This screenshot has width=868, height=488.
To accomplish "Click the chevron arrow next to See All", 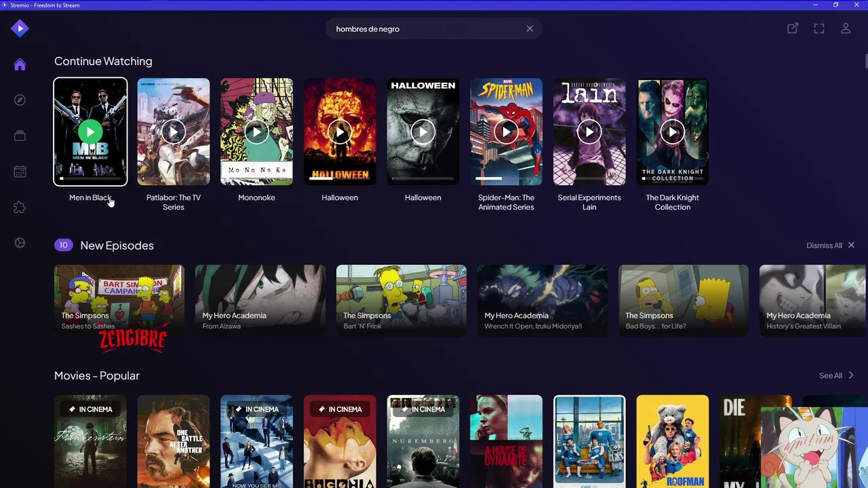I will [x=851, y=375].
